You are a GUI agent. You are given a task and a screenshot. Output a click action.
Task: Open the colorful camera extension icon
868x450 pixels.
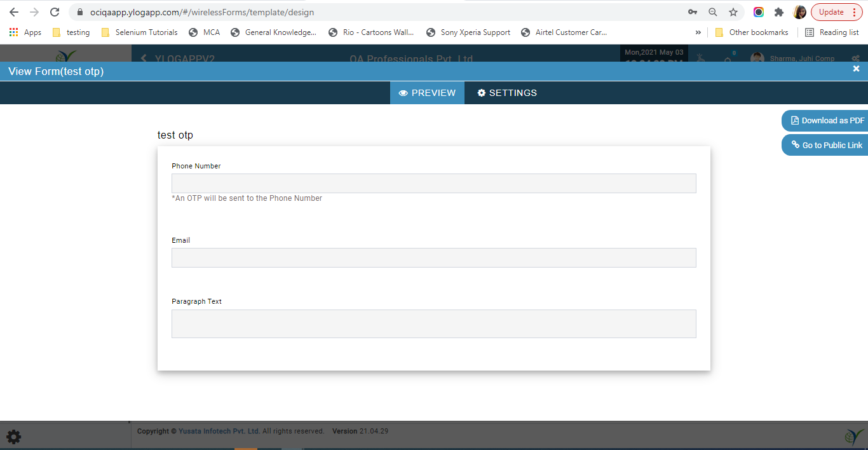tap(759, 12)
